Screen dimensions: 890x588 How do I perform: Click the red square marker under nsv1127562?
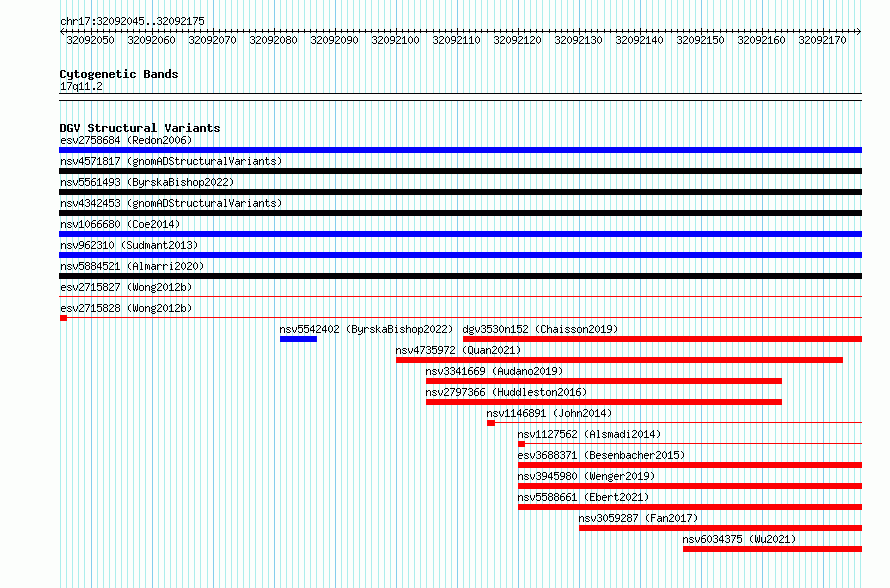(522, 444)
